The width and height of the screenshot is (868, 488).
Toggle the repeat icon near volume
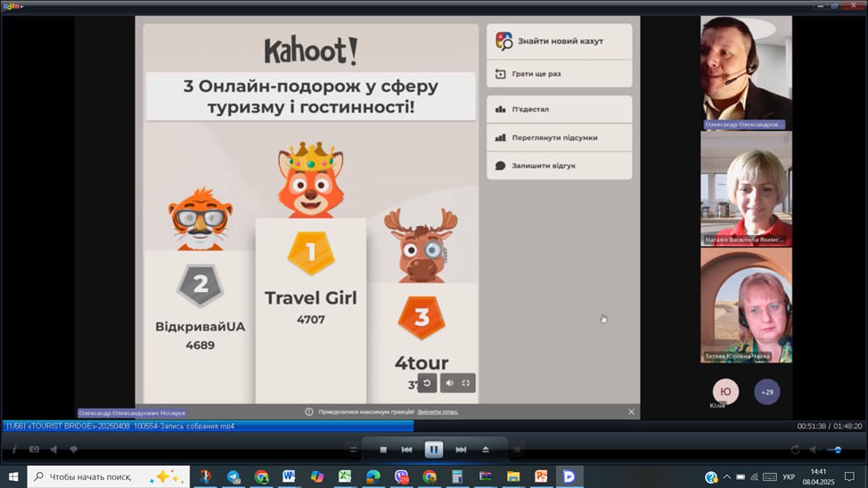coord(796,450)
